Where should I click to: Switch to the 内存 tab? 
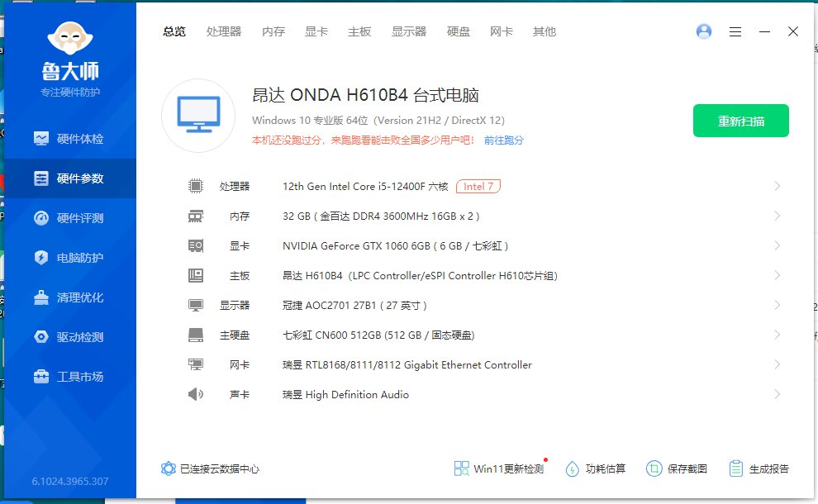(x=273, y=32)
